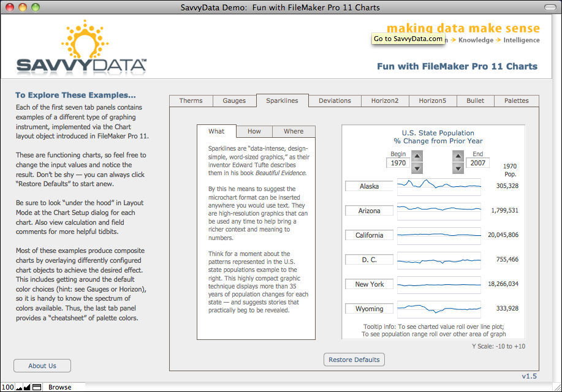Click California population value 20,045,806
Image resolution: width=562 pixels, height=392 pixels.
tap(503, 235)
